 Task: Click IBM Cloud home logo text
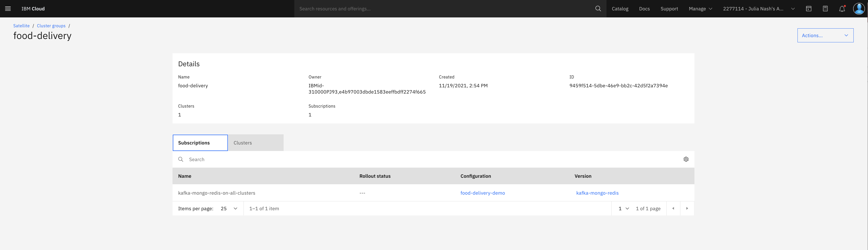point(33,9)
